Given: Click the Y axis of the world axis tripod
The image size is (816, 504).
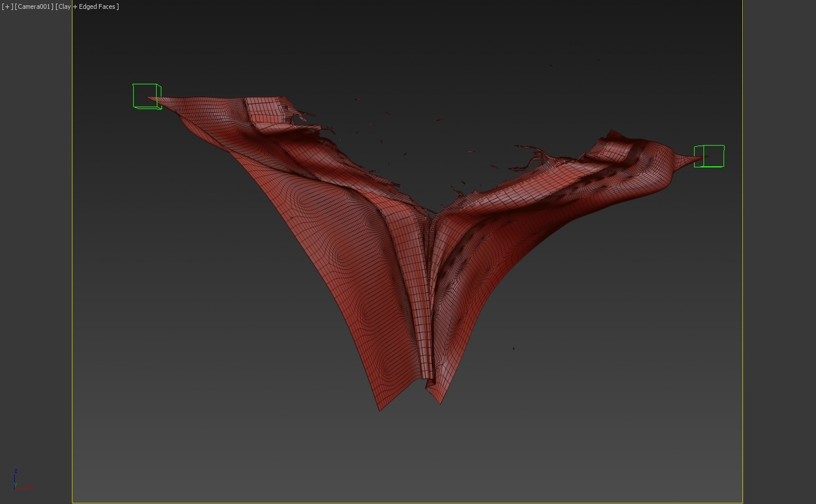Looking at the screenshot, I should click(15, 485).
